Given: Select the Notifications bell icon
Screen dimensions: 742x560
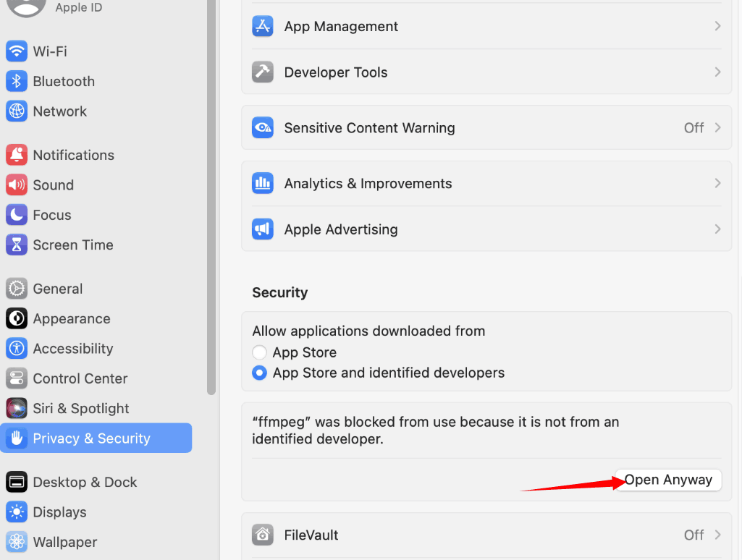Looking at the screenshot, I should pyautogui.click(x=17, y=155).
